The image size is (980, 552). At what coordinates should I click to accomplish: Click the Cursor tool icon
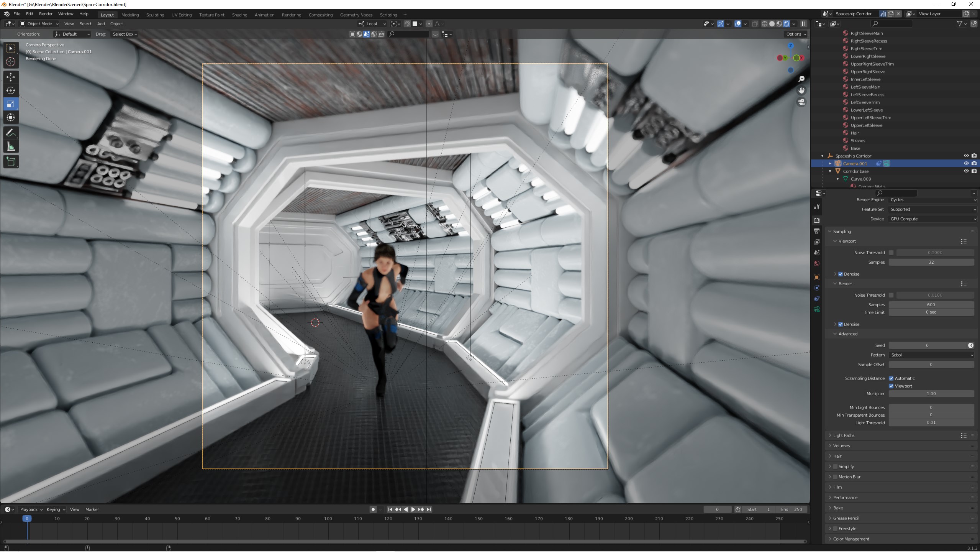coord(11,62)
